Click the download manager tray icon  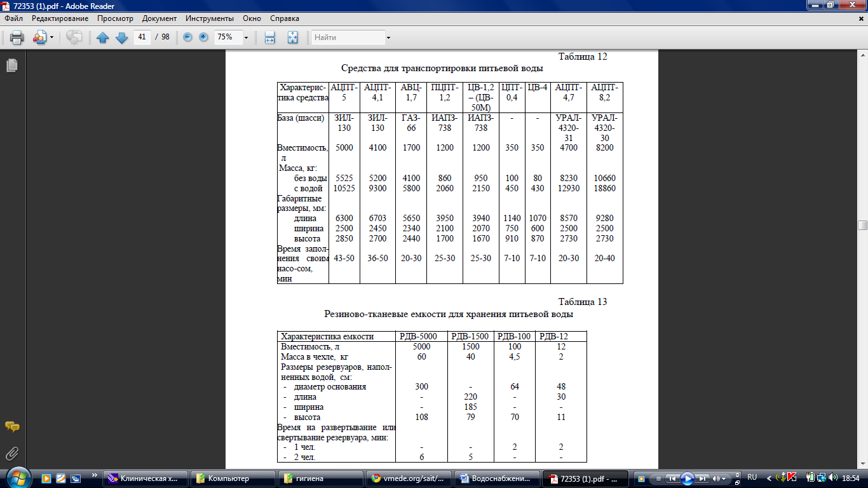[781, 478]
